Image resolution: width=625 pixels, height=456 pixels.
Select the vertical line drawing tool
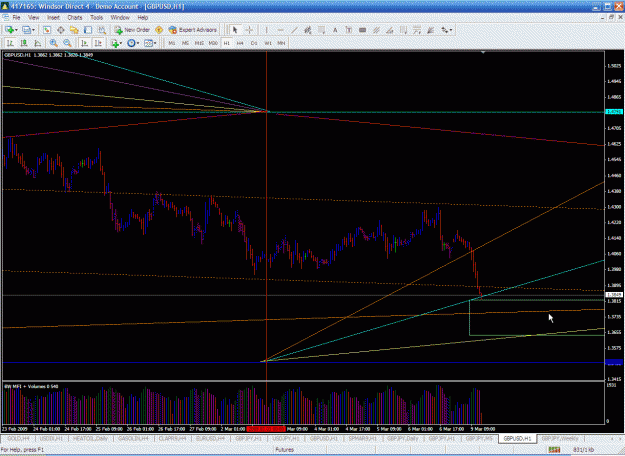(266, 30)
